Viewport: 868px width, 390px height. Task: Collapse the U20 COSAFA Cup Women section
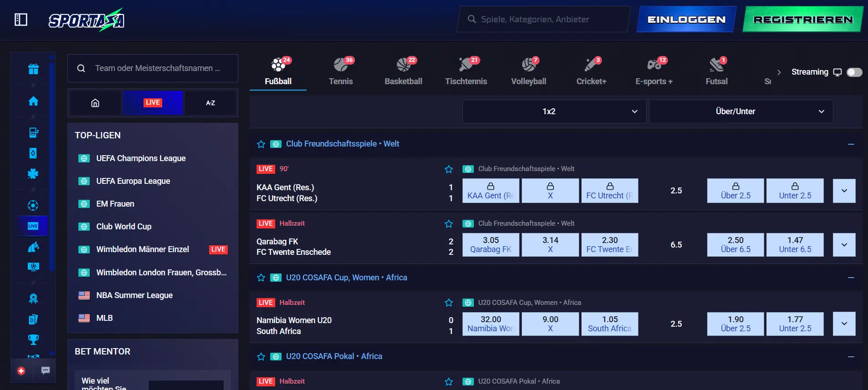[851, 278]
